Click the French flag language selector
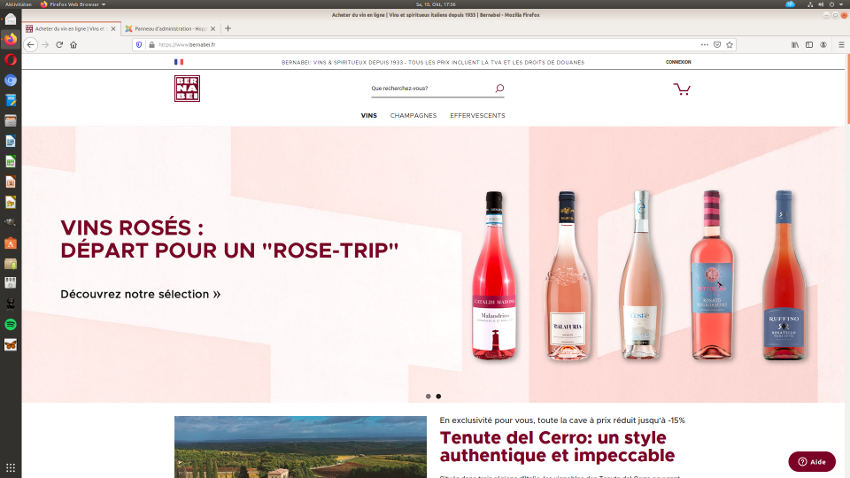The height and width of the screenshot is (478, 850). click(x=178, y=62)
